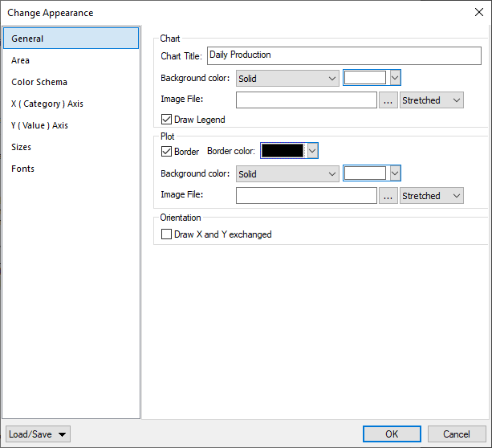This screenshot has height=448, width=492.
Task: Pick the black Border color swatch
Action: pos(283,151)
